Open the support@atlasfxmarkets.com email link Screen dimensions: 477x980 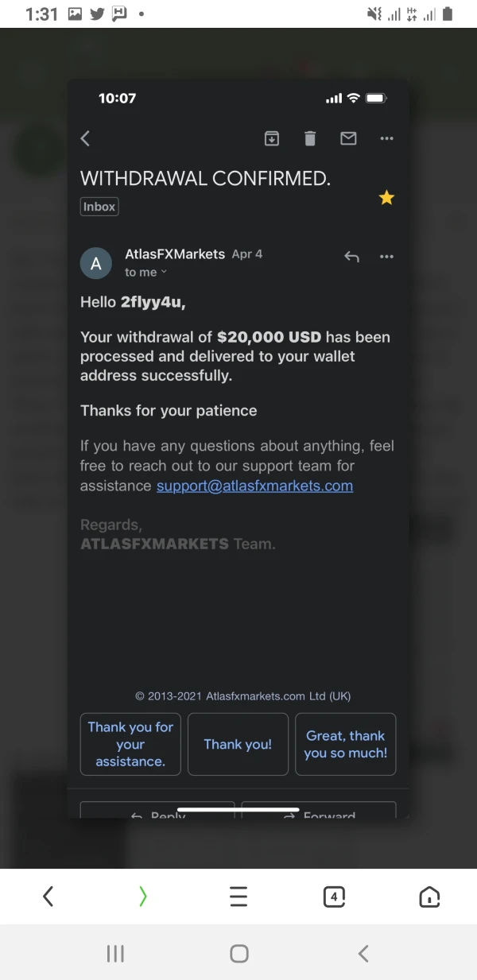[x=254, y=486]
